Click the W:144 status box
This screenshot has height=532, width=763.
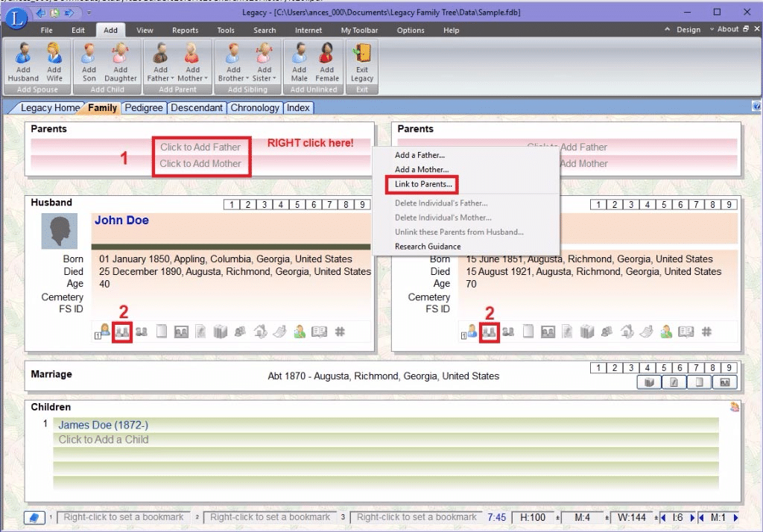[x=631, y=517]
